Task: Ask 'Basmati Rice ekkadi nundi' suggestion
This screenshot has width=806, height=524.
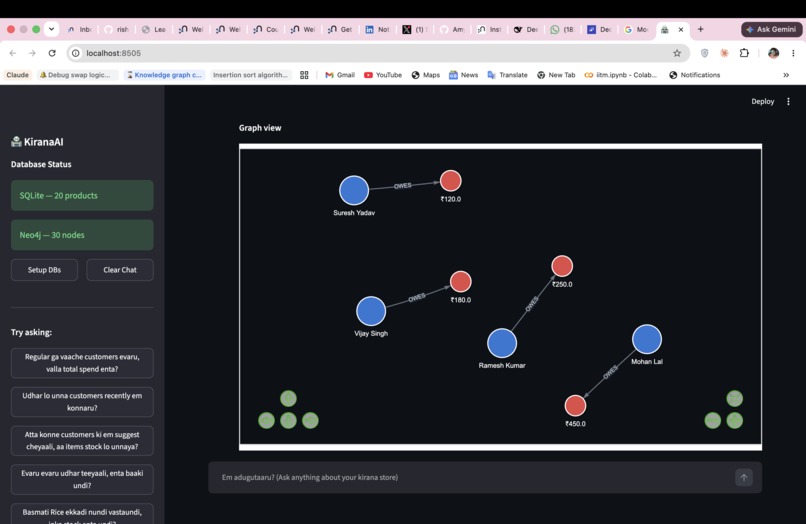Action: click(82, 514)
